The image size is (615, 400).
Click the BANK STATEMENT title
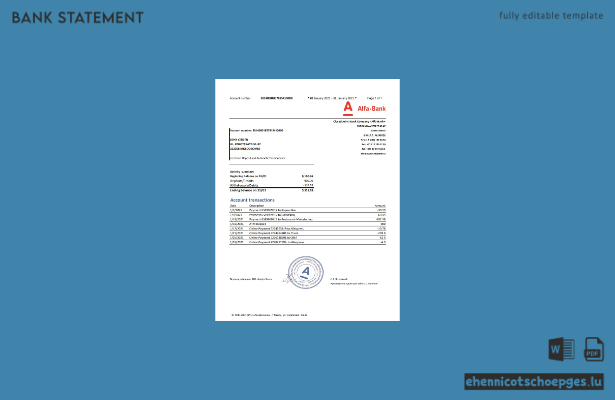click(78, 18)
